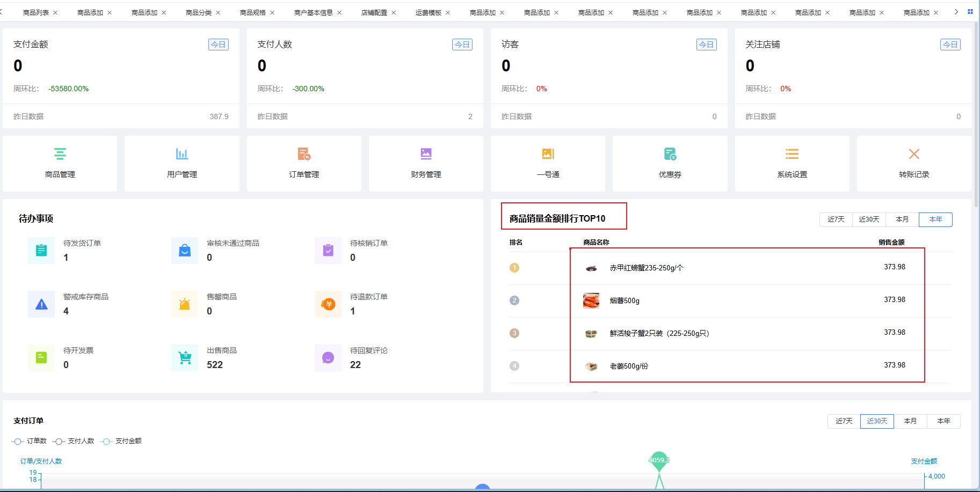Open the 一号通 icon

click(548, 155)
